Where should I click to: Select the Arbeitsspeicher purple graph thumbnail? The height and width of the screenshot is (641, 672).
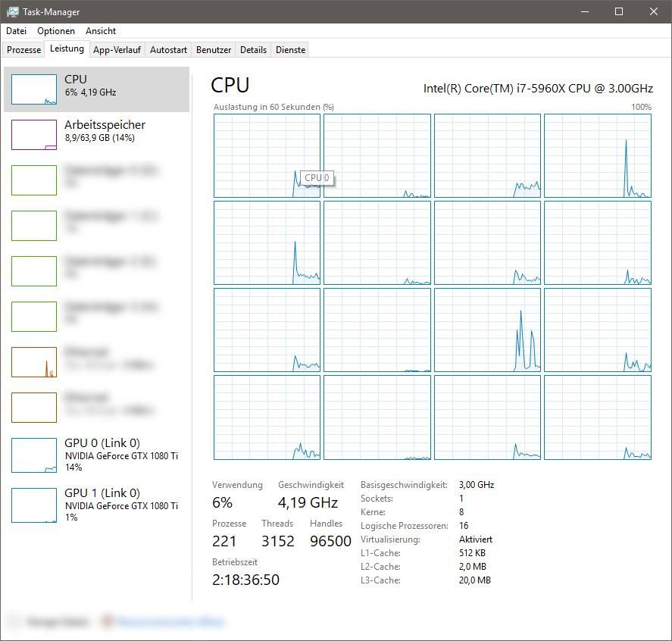click(34, 135)
